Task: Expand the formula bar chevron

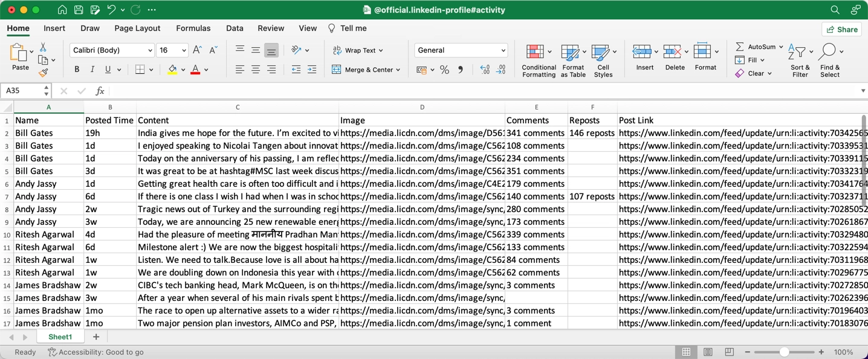Action: point(863,91)
